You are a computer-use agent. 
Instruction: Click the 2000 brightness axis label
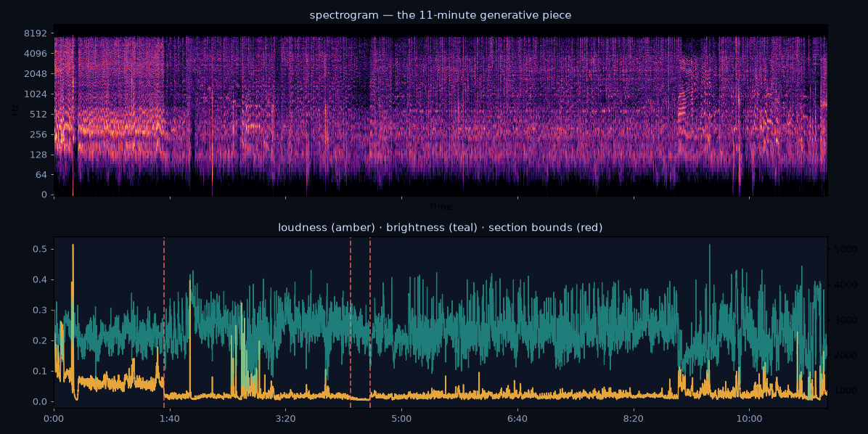845,356
